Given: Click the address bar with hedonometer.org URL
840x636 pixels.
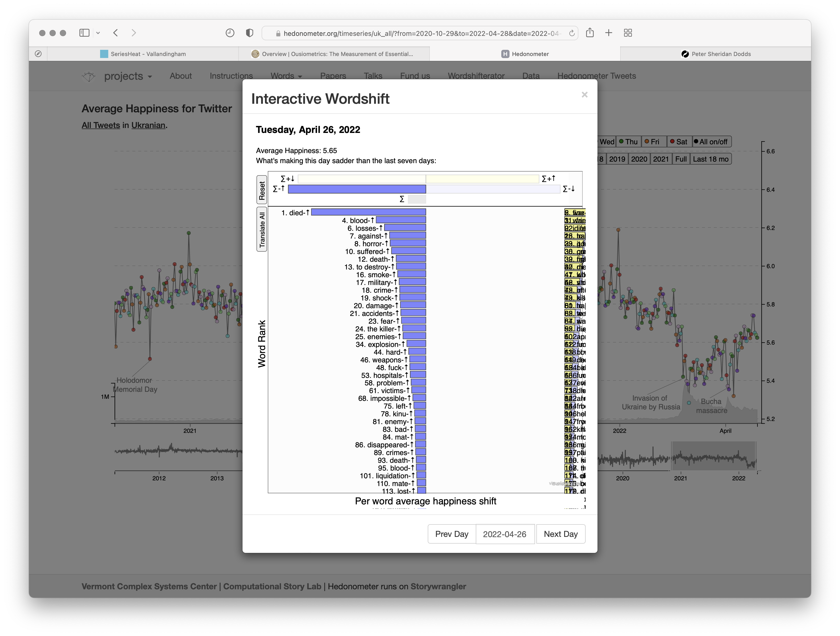Looking at the screenshot, I should [420, 34].
